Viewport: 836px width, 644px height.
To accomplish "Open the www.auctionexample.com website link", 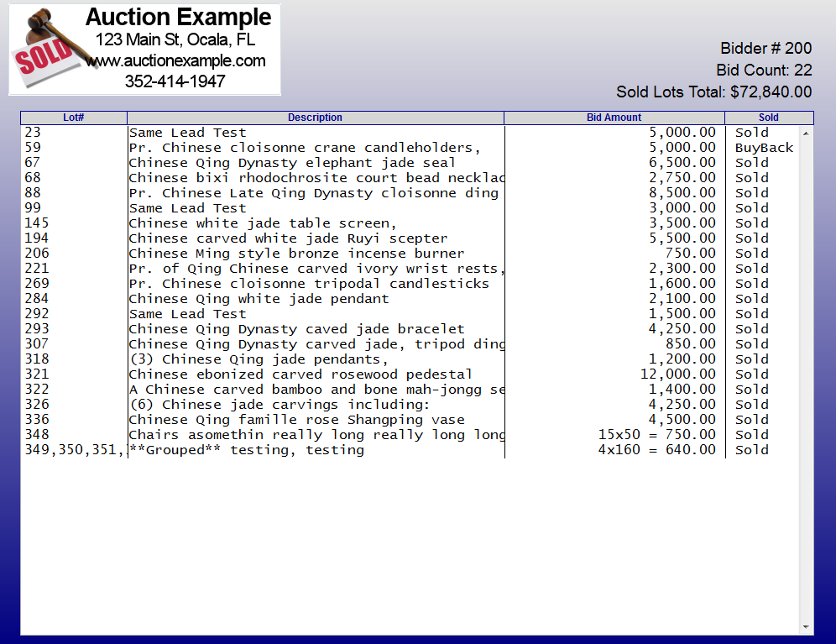I will (175, 60).
